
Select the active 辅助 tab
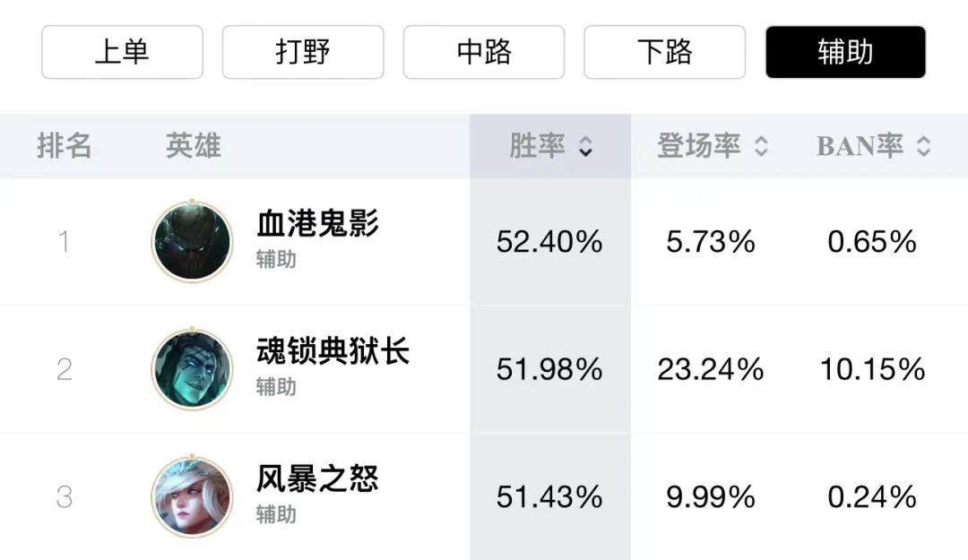coord(845,52)
